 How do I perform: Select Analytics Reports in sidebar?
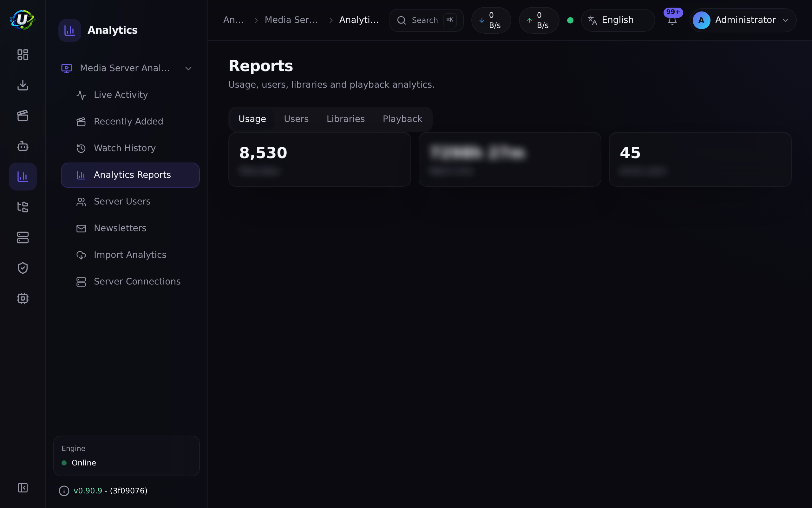point(130,175)
